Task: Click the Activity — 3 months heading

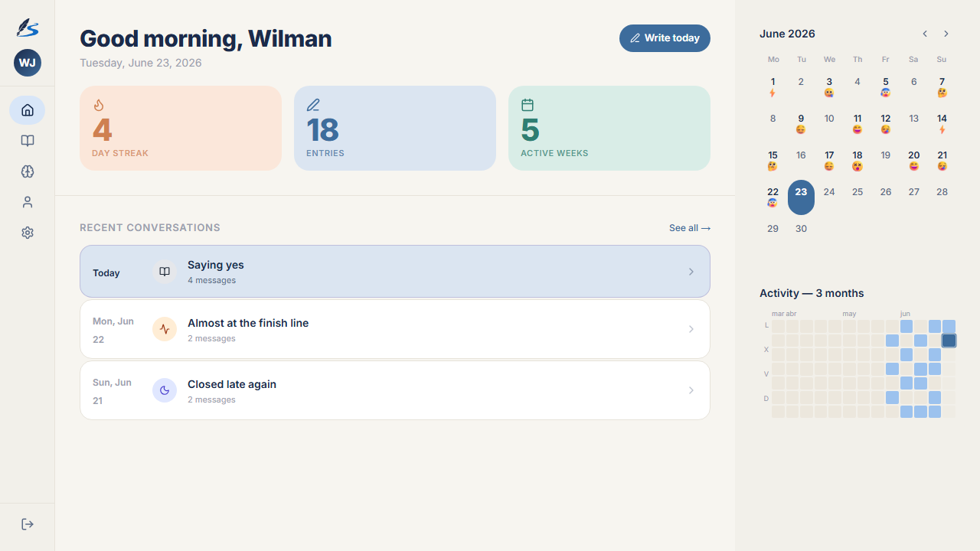Action: coord(812,293)
